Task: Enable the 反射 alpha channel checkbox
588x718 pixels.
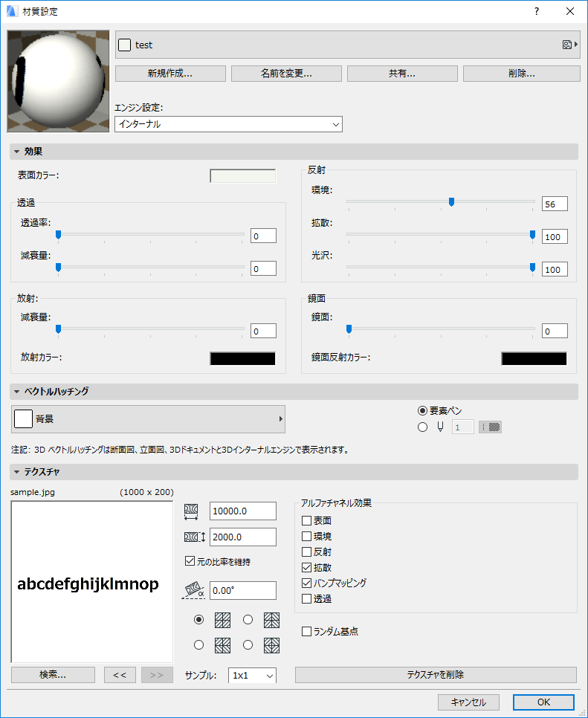Action: pos(306,552)
